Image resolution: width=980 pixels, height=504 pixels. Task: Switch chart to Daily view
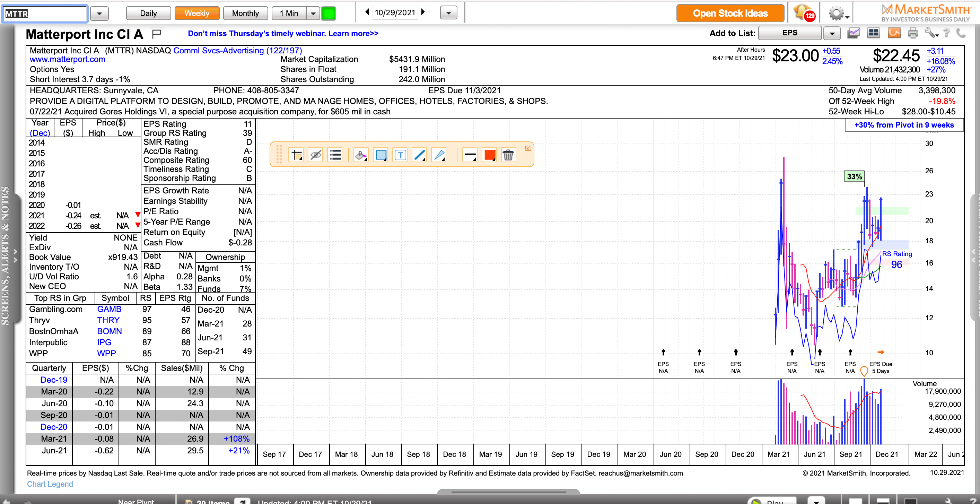coord(148,13)
